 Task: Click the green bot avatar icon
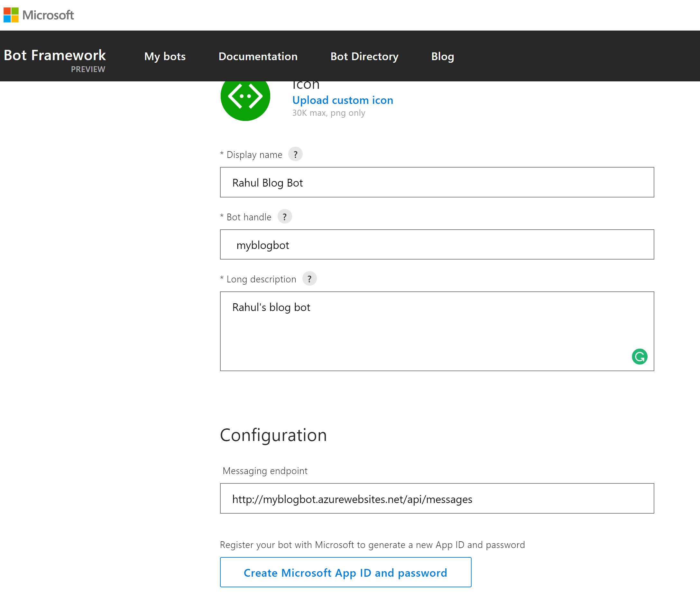pyautogui.click(x=245, y=98)
